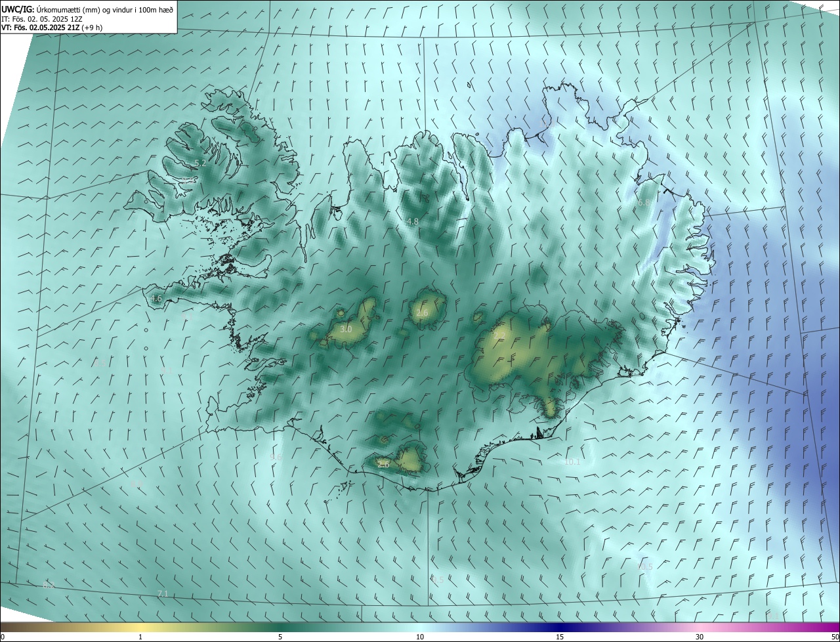The width and height of the screenshot is (840, 642).
Task: Click the 5 tick on the color scale
Action: click(280, 637)
